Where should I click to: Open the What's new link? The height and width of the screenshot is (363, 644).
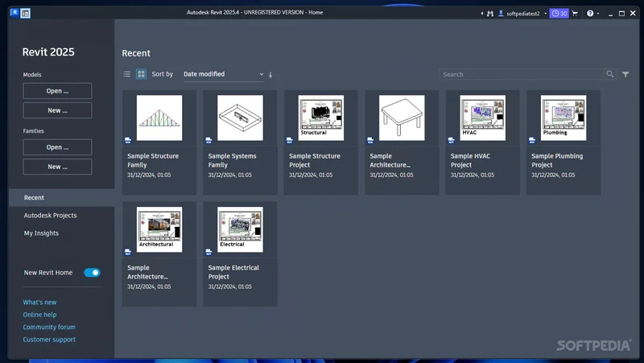point(39,302)
